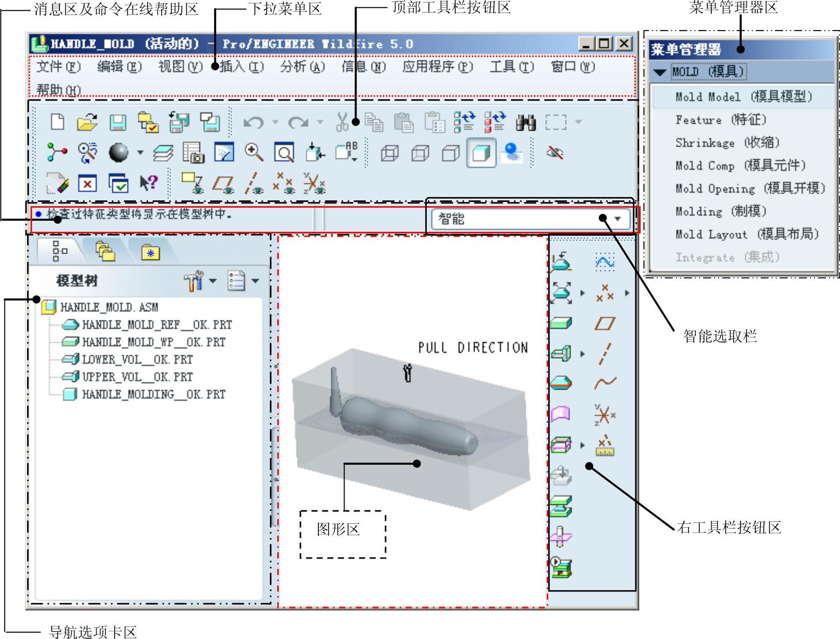Click the scissors Cut icon
Viewport: 840px width, 639px height.
[x=342, y=122]
